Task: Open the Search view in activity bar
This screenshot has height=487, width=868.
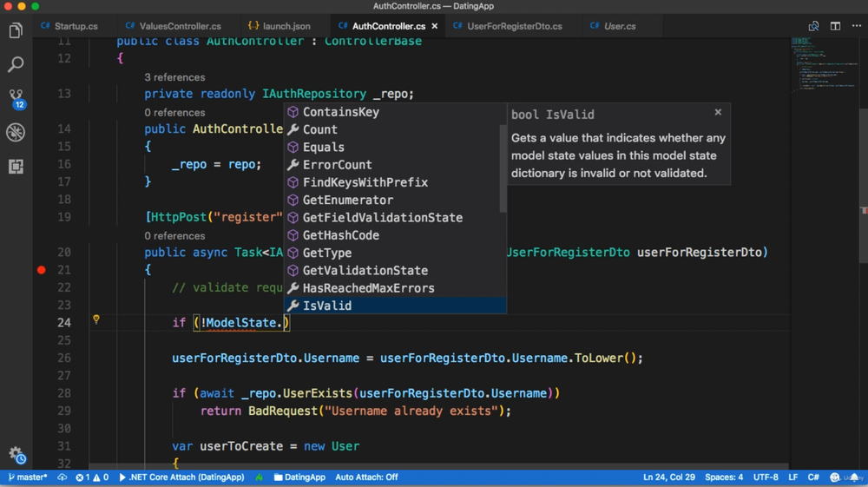Action: [x=16, y=65]
